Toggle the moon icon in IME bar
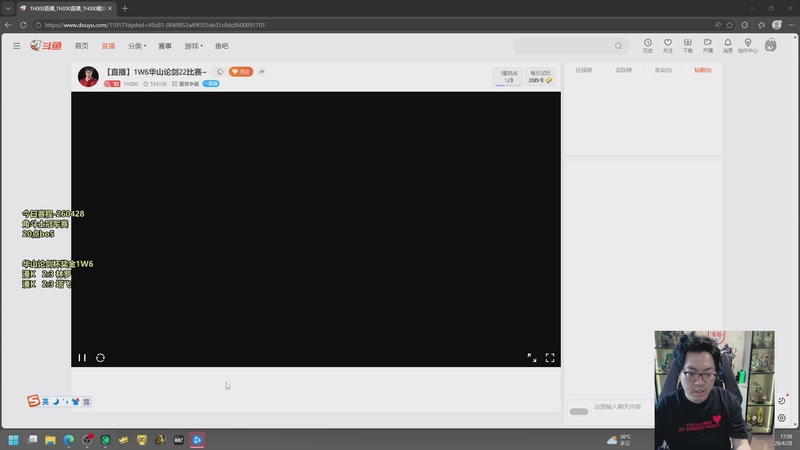Image resolution: width=800 pixels, height=450 pixels. (56, 402)
